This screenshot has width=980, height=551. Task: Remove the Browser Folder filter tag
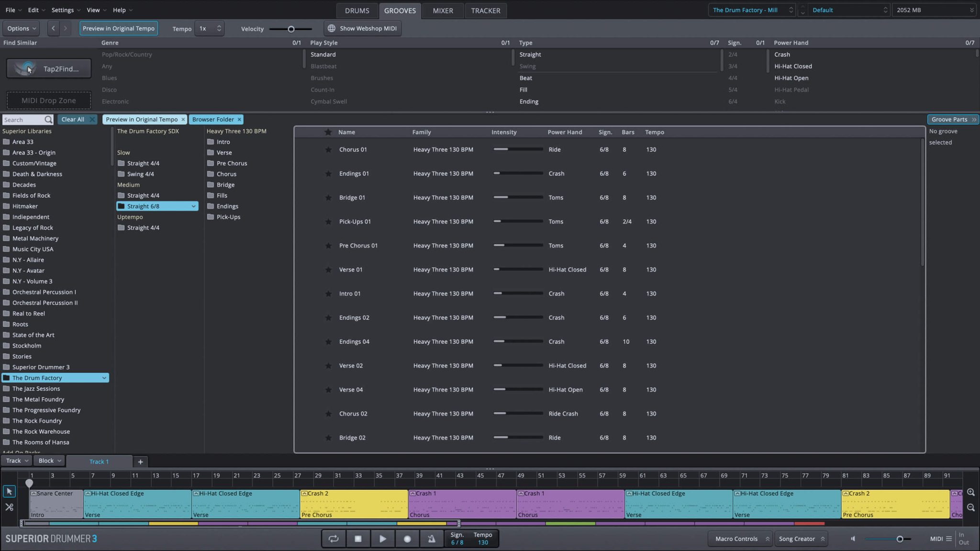pos(239,120)
